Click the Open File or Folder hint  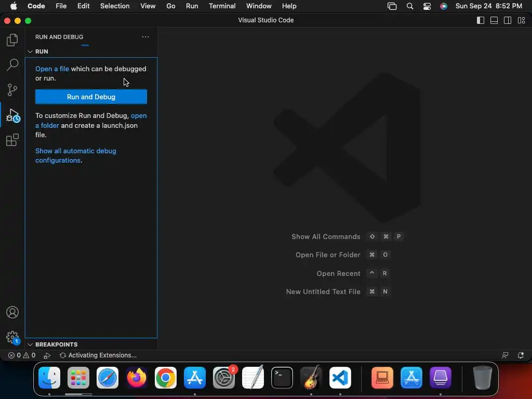[343, 255]
